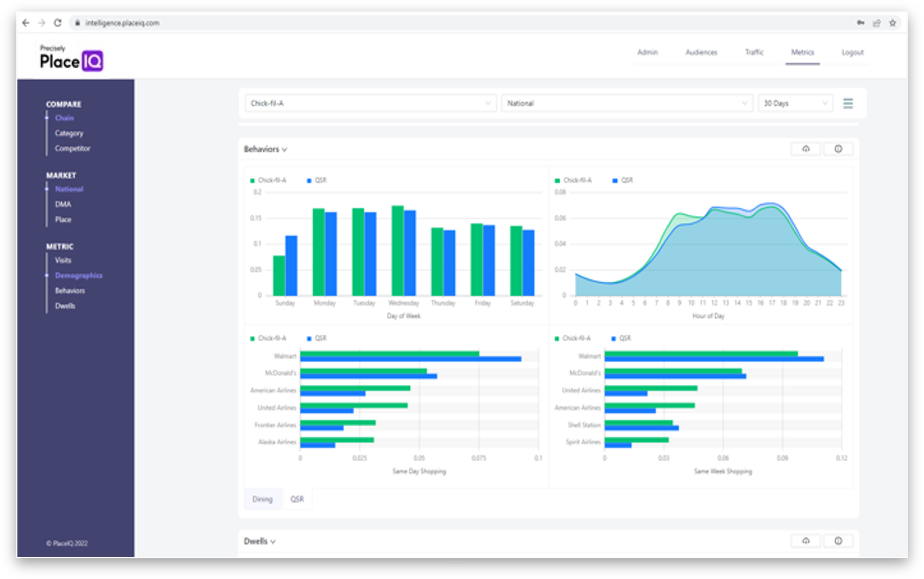Image resolution: width=924 pixels, height=579 pixels.
Task: Click the browser reload icon
Action: (x=58, y=23)
